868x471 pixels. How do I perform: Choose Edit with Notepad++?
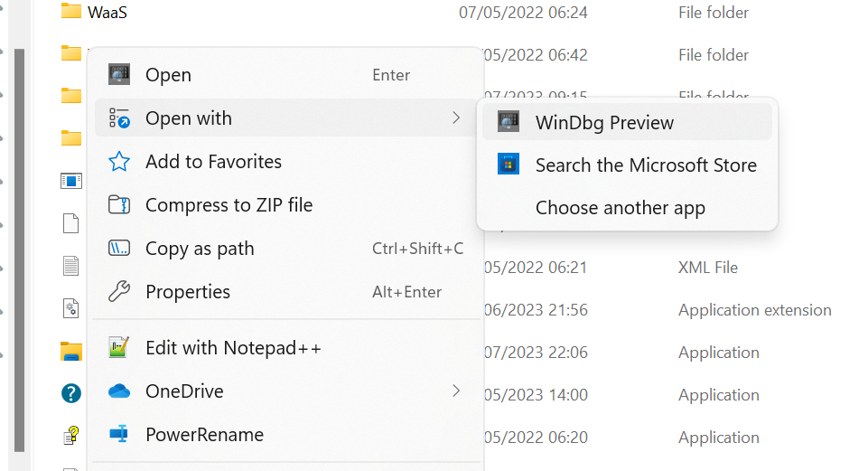[285, 348]
